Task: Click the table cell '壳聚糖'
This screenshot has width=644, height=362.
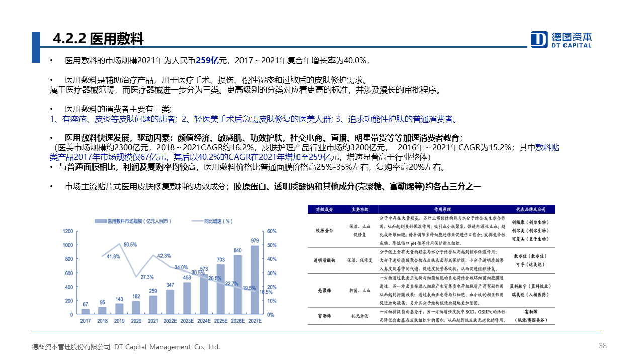Action: (x=325, y=290)
